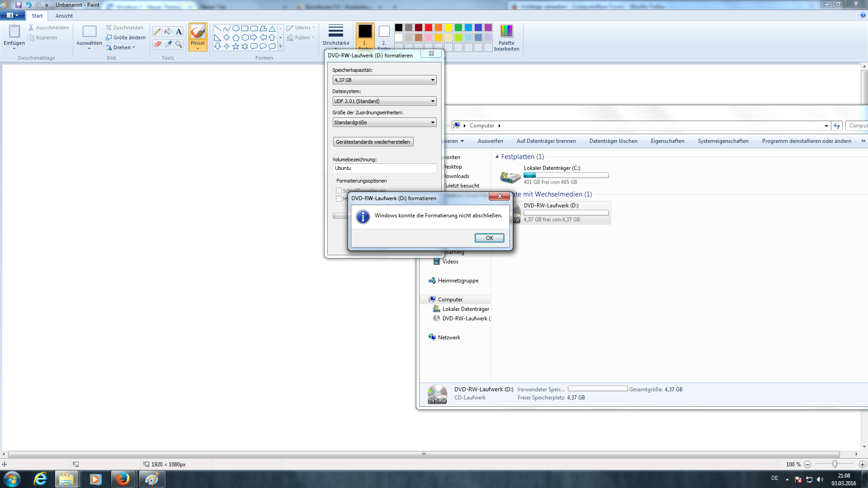Click Auswerfen in Explorer toolbar
Image resolution: width=868 pixels, height=488 pixels.
490,141
